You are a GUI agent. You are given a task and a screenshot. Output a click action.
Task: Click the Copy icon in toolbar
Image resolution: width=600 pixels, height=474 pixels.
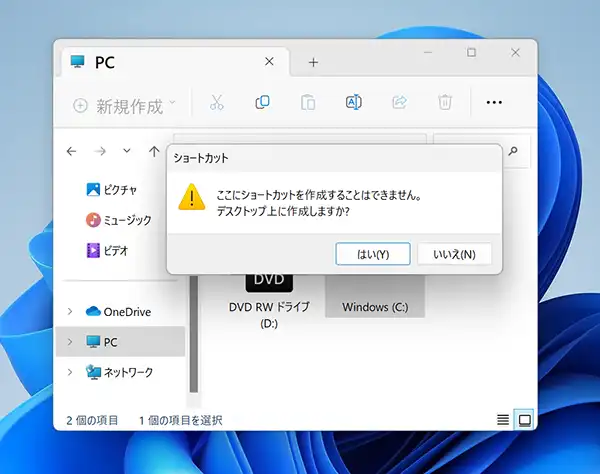tap(262, 102)
